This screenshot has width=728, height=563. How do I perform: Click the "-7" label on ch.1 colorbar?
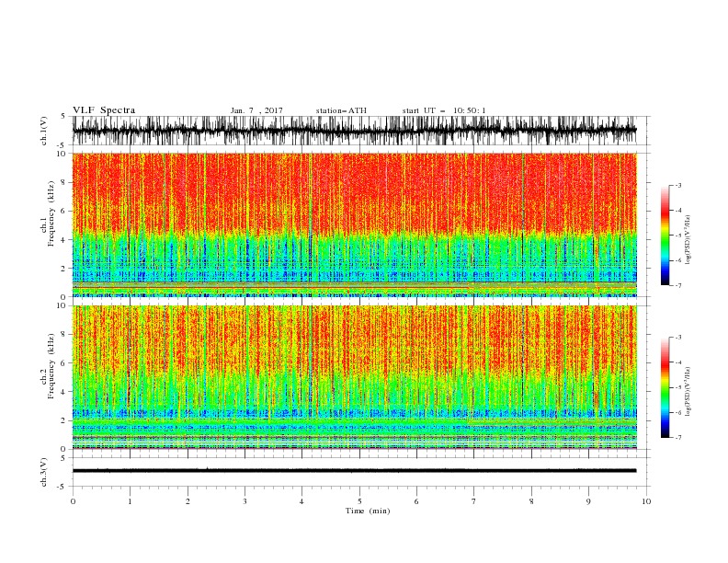coord(678,285)
